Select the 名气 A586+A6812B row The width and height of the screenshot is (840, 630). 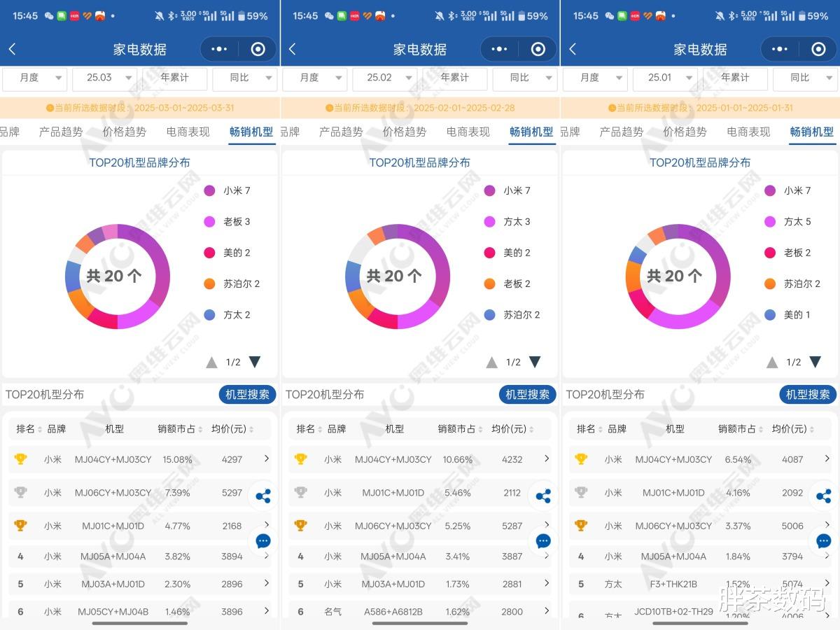(420, 611)
